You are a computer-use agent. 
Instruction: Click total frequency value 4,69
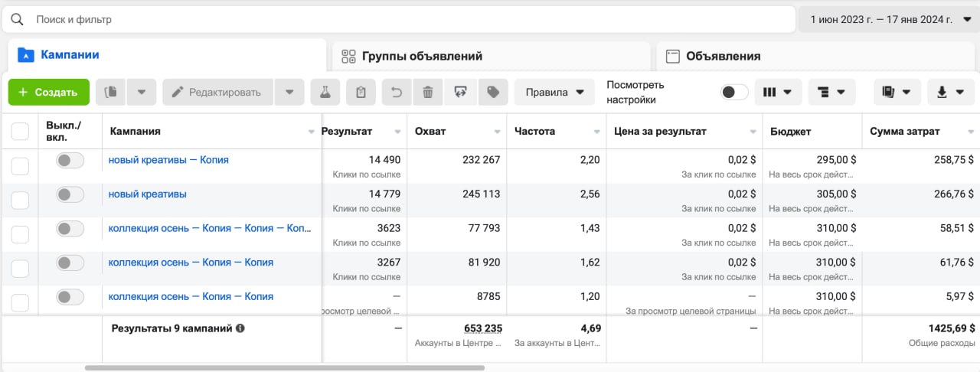click(590, 328)
